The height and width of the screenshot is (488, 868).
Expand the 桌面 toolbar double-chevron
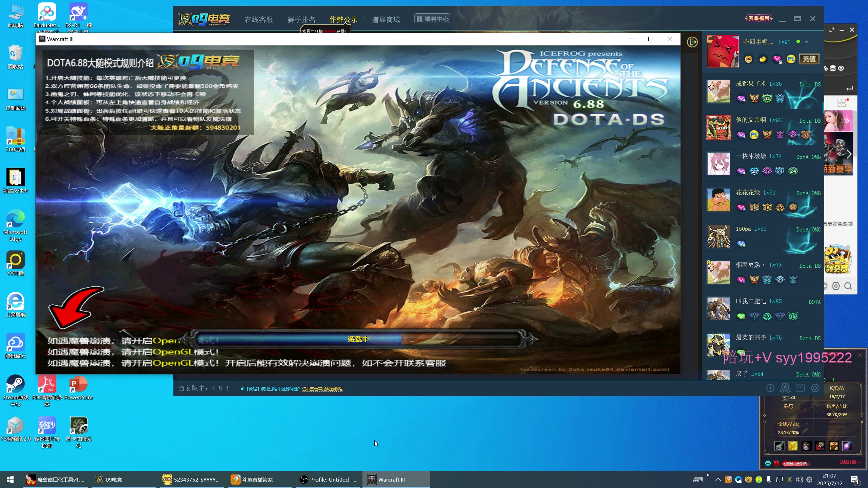708,475
